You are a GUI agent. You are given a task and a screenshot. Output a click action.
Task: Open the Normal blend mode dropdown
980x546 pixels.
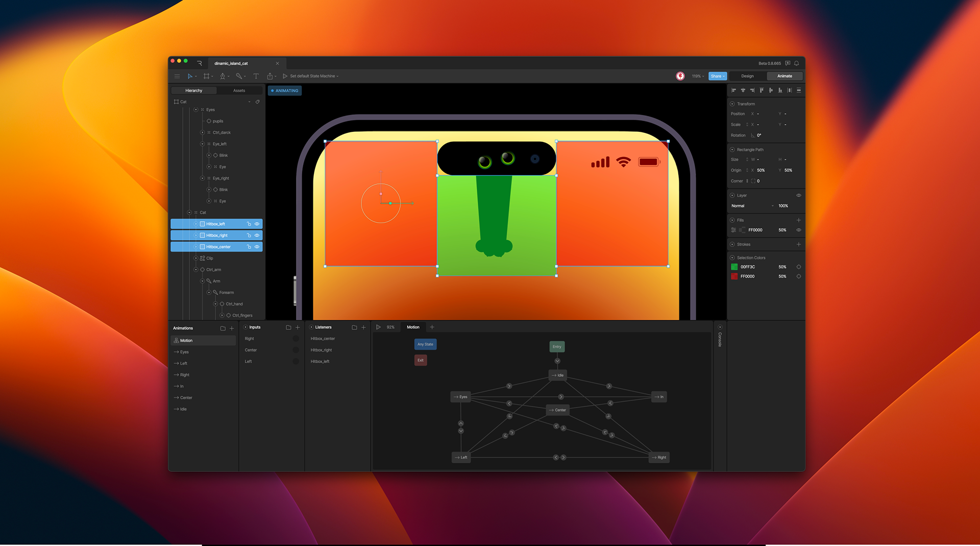click(x=753, y=206)
